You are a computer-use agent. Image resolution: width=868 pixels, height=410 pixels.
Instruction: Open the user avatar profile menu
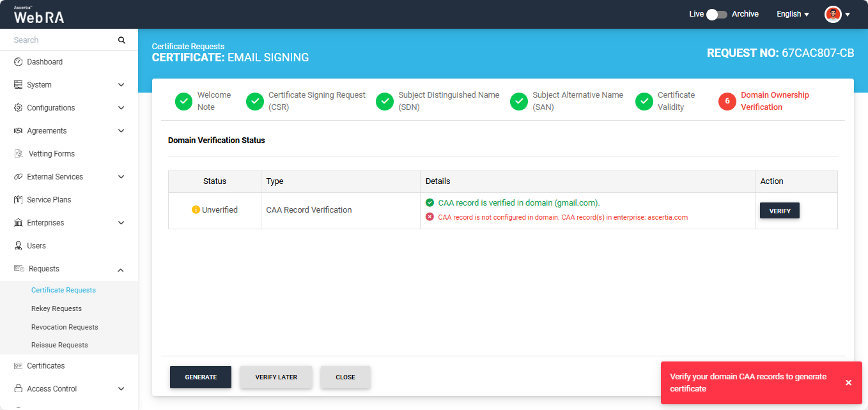pos(837,14)
